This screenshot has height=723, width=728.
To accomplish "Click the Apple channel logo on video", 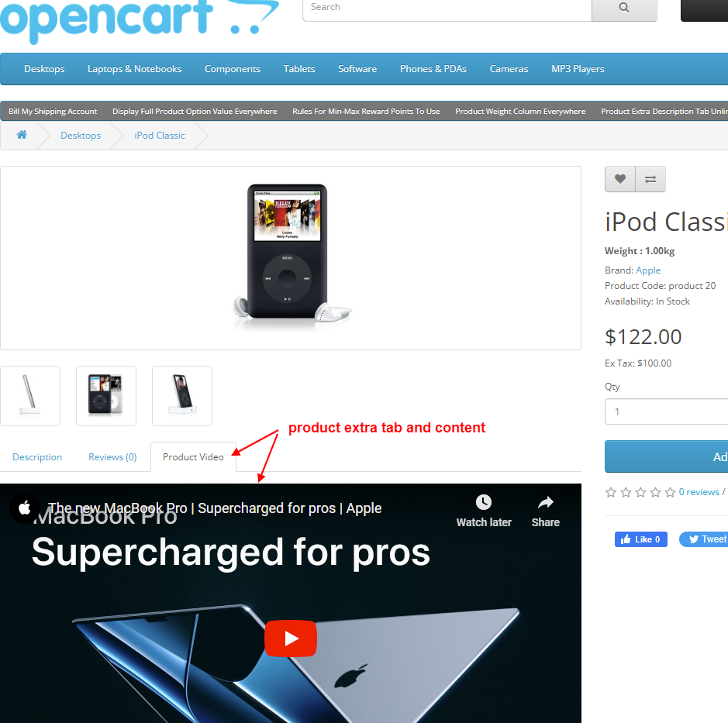I will pos(25,508).
